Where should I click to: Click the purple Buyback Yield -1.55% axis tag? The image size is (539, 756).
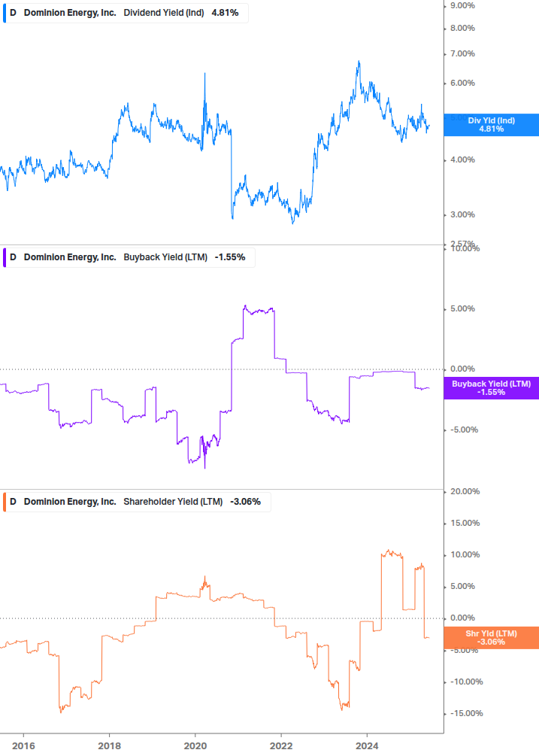click(492, 388)
